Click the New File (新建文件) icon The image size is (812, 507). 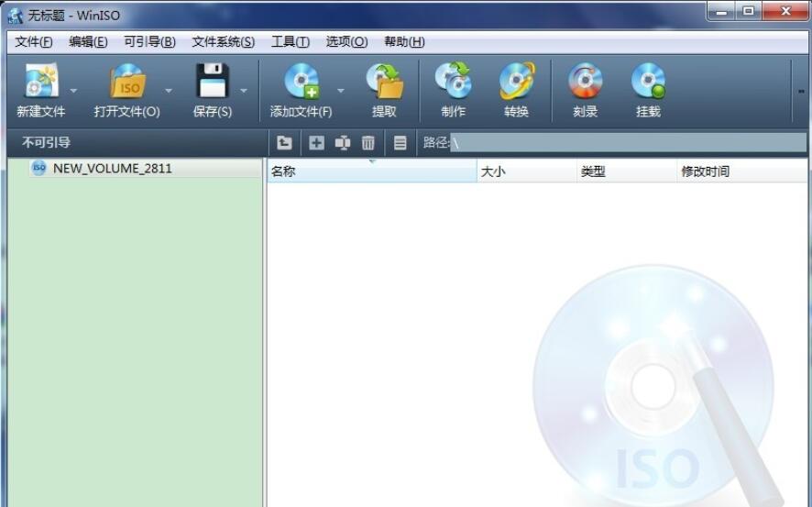coord(41,82)
